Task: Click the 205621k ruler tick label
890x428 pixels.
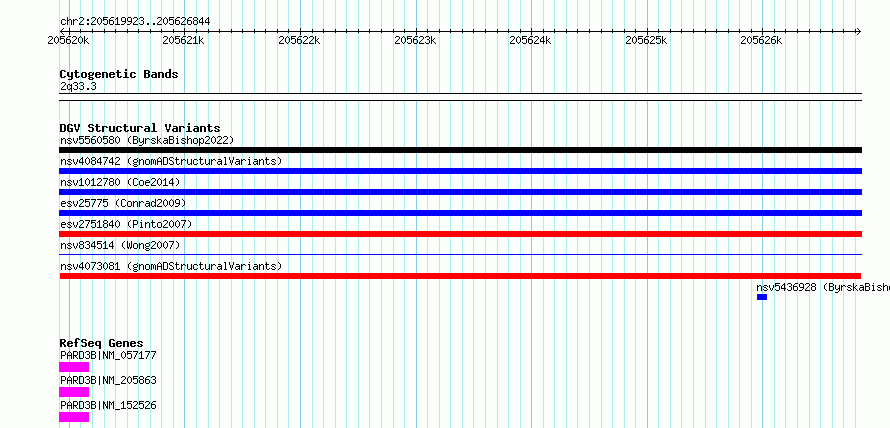Action: tap(184, 40)
